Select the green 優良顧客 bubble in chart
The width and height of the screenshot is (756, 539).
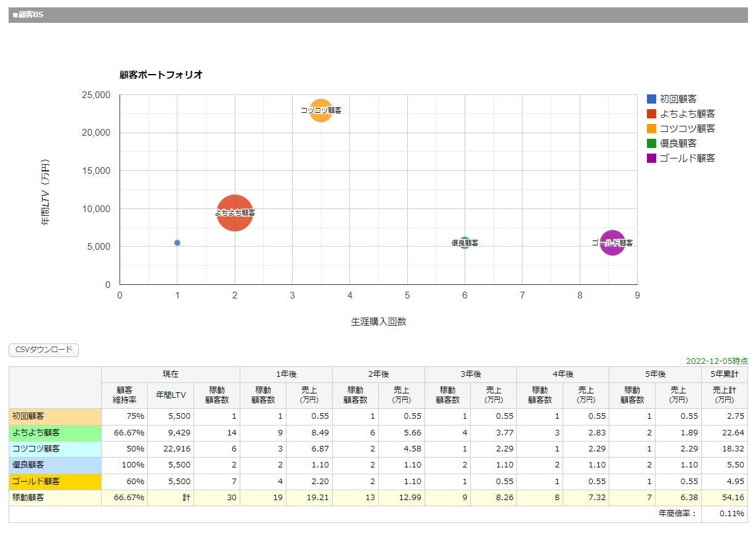[x=465, y=243]
